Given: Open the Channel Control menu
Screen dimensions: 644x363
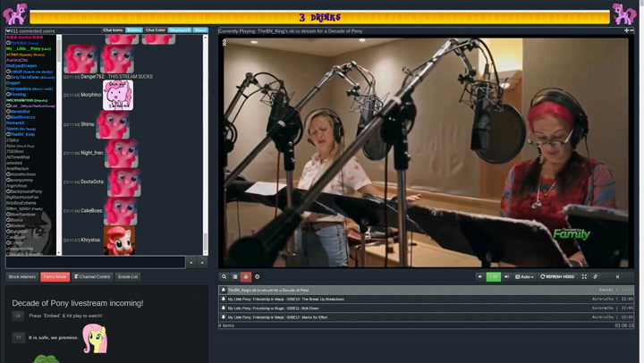Looking at the screenshot, I should 92,277.
